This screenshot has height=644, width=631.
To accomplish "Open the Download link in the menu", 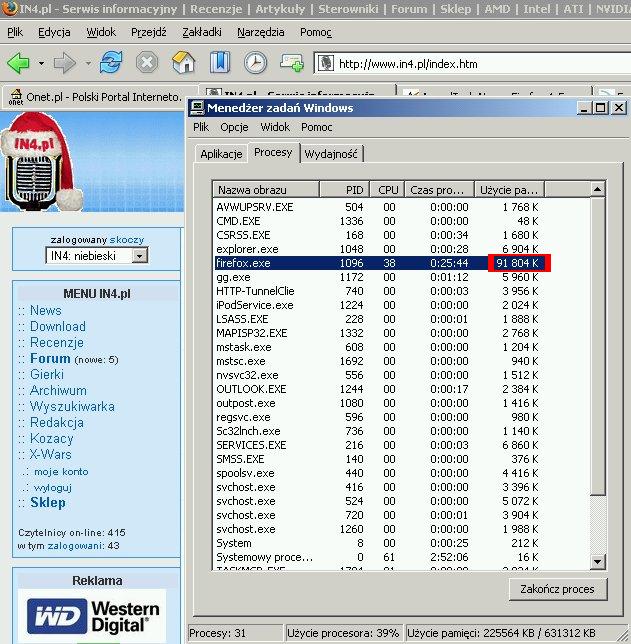I will coord(58,327).
